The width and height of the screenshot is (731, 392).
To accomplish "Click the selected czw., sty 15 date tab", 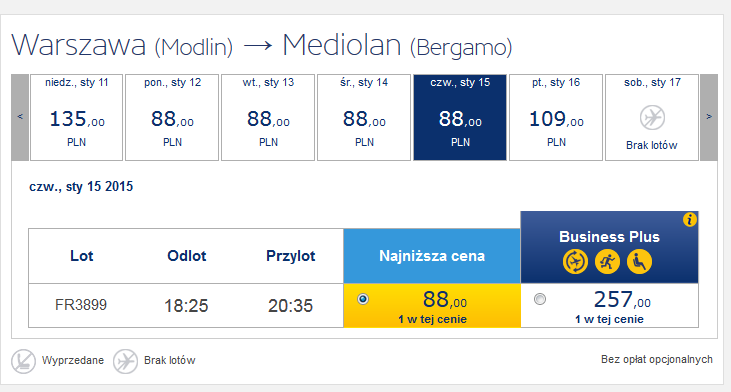I will tap(460, 117).
